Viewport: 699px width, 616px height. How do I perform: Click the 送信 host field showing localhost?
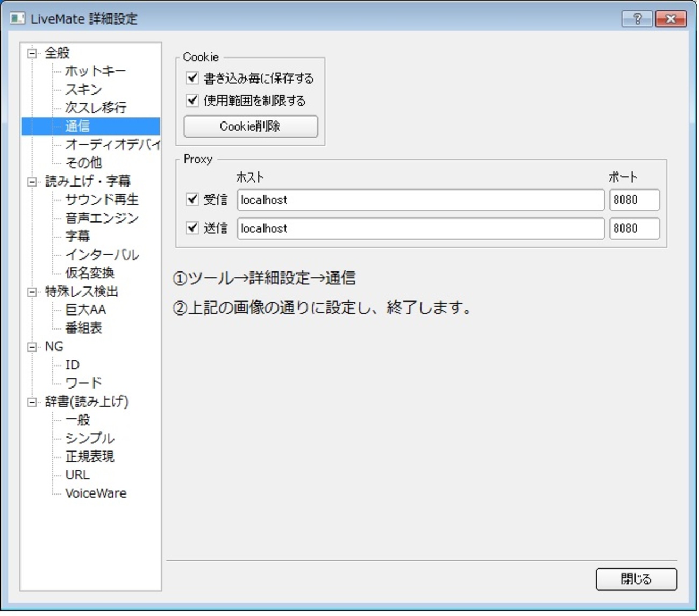[x=419, y=228]
